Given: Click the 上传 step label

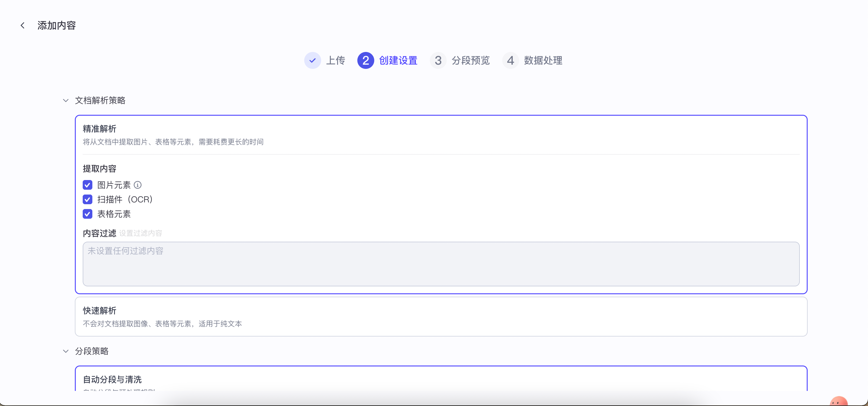Looking at the screenshot, I should pyautogui.click(x=335, y=61).
